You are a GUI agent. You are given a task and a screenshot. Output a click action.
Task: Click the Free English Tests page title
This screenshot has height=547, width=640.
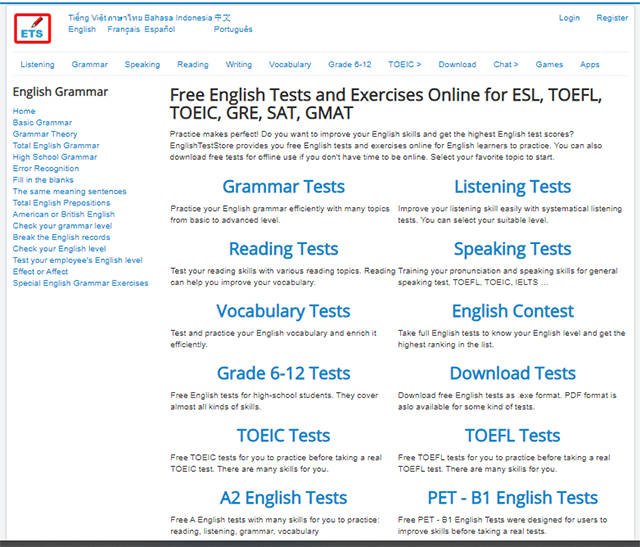point(386,104)
